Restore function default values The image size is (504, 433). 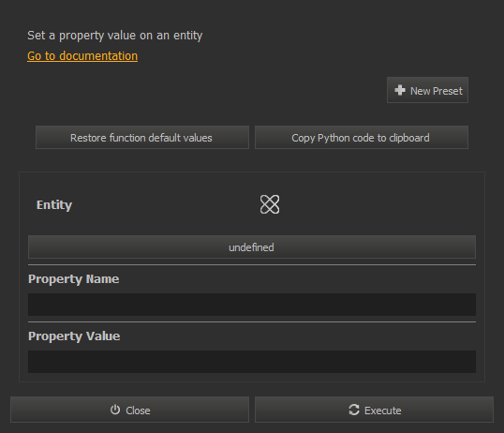[142, 138]
